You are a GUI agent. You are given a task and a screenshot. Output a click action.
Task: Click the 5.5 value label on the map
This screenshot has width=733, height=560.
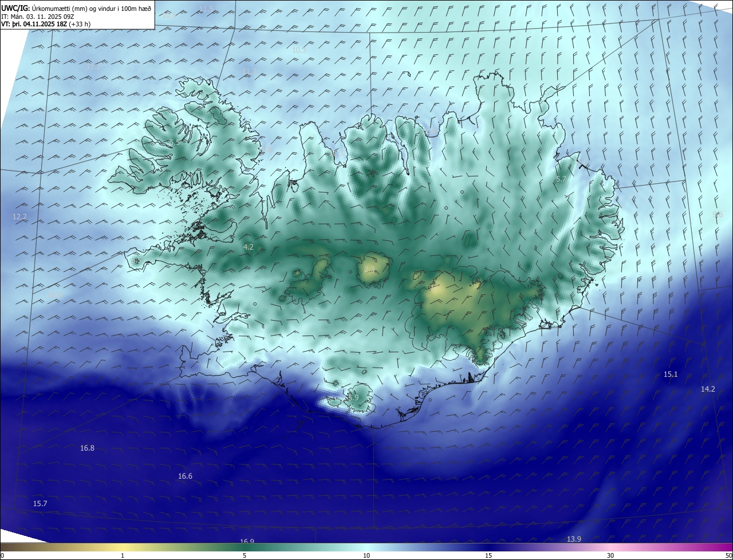click(x=174, y=142)
